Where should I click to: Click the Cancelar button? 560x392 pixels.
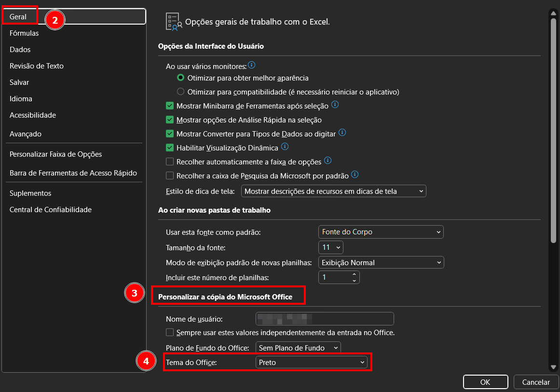[536, 382]
